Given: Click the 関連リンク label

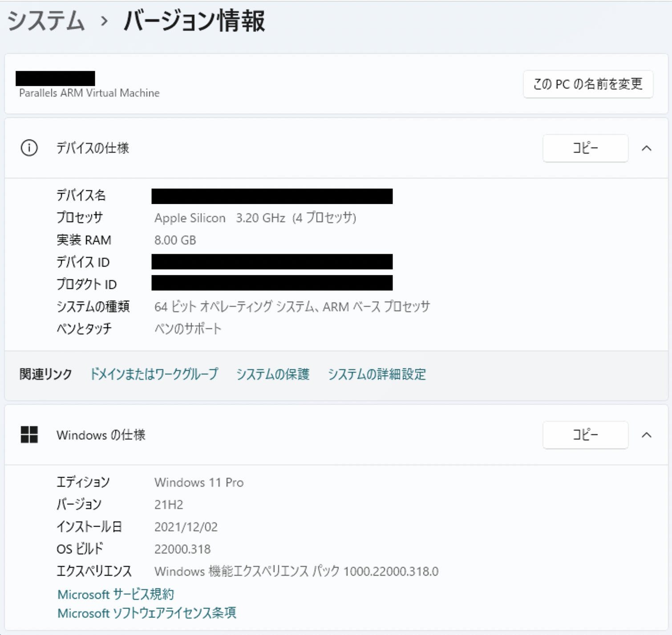Looking at the screenshot, I should pyautogui.click(x=46, y=374).
